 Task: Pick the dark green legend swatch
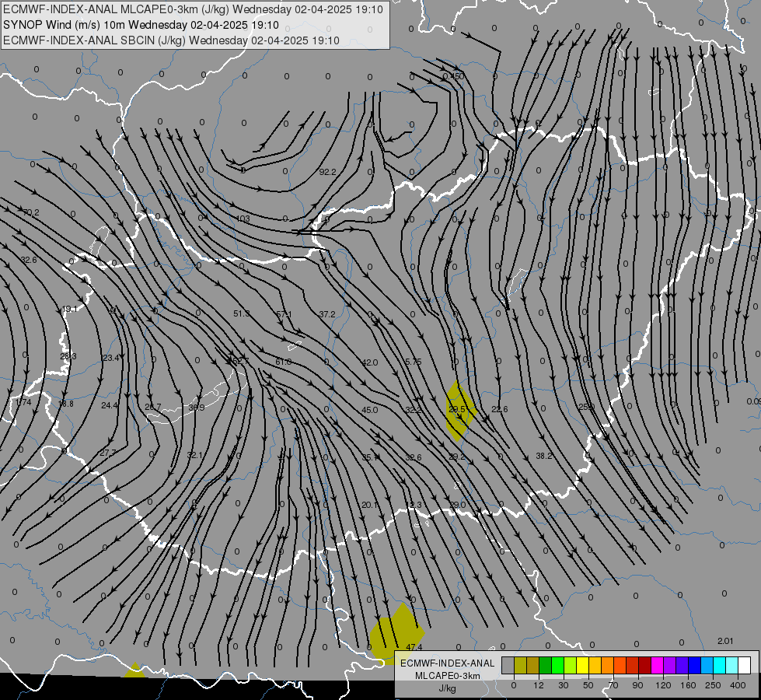(546, 665)
